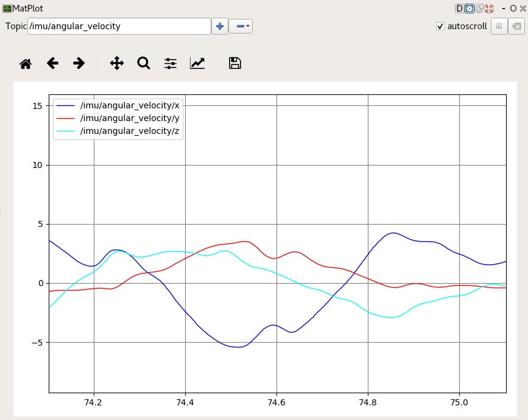This screenshot has height=420, width=528.
Task: Pause the live plot updates
Action: [x=499, y=26]
